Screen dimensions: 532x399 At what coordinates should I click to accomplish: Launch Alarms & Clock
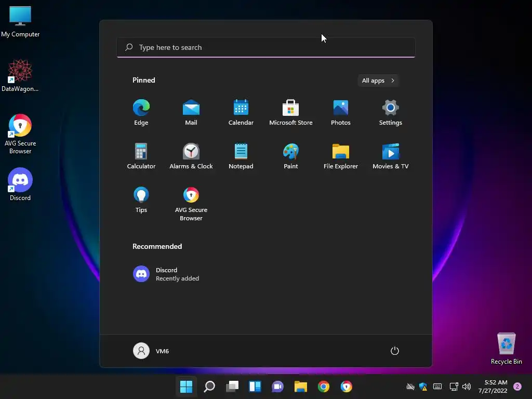tap(191, 156)
